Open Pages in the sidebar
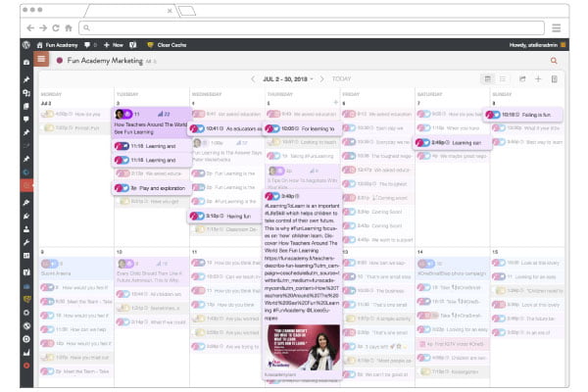Viewport: 588px width, 392px height. (26, 106)
